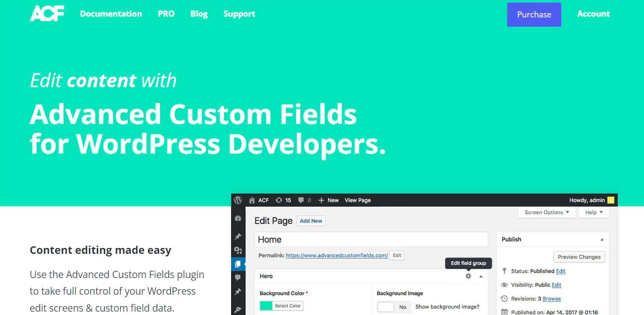Viewport: 644px width, 315px height.
Task: Open the Posts pin icon just below the Dashboard icon
Action: click(238, 236)
